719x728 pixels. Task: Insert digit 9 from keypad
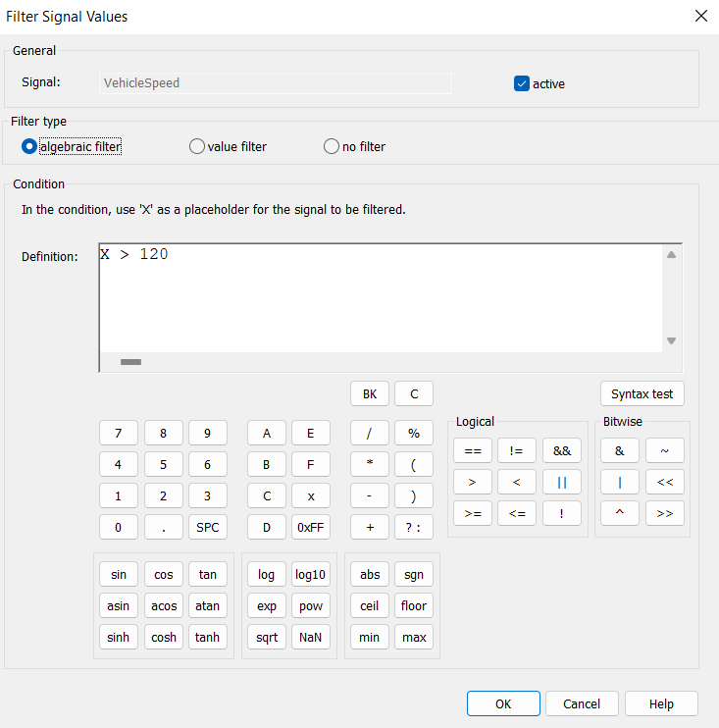click(x=208, y=434)
